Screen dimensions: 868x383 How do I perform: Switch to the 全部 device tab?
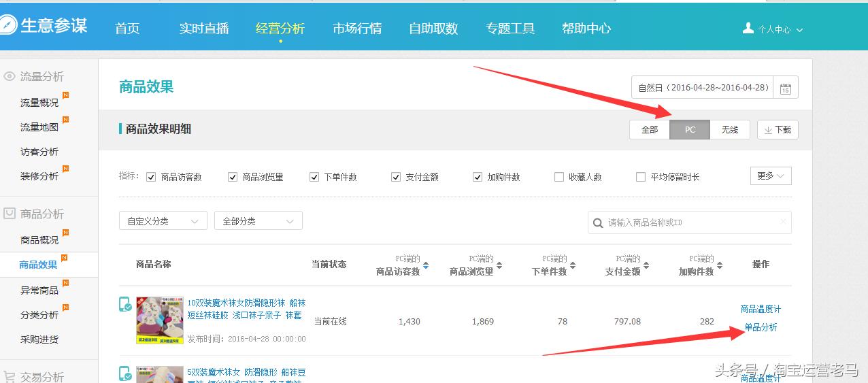pyautogui.click(x=650, y=130)
